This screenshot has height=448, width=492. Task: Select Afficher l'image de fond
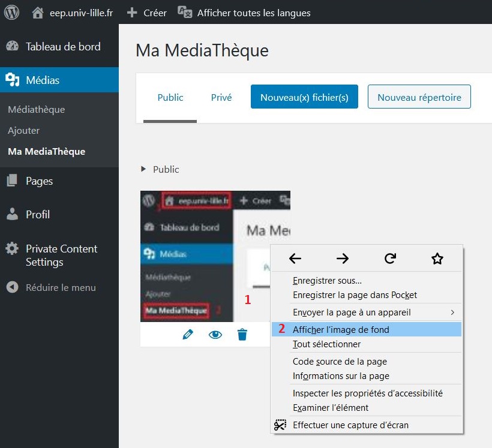(341, 329)
